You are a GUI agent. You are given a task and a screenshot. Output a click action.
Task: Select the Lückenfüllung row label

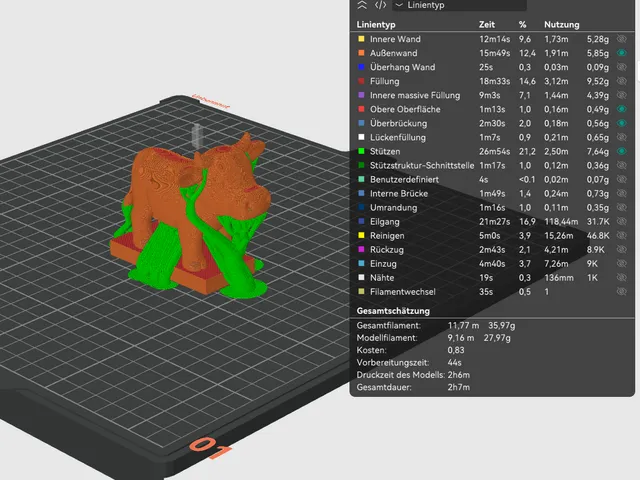(x=398, y=137)
